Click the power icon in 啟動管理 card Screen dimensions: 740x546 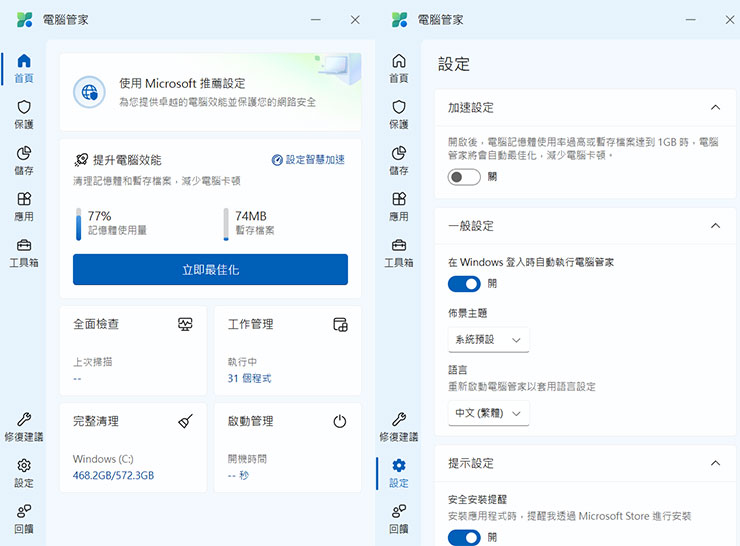tap(340, 421)
